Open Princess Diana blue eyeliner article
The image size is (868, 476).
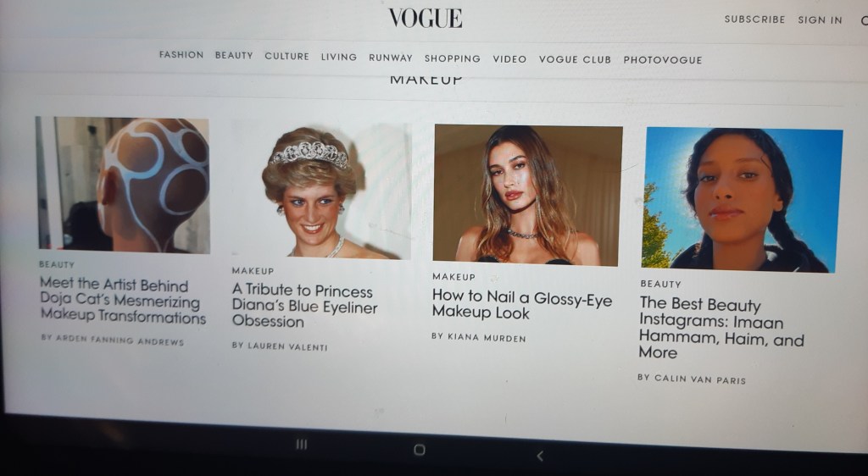[x=304, y=306]
